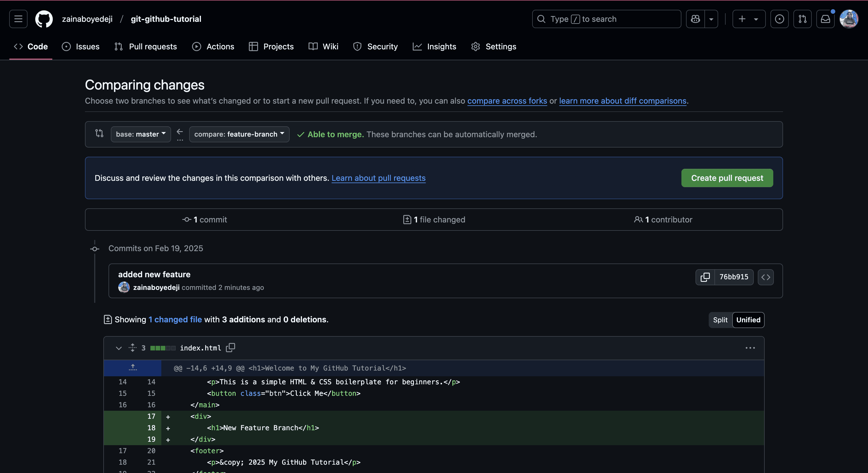The width and height of the screenshot is (868, 473).
Task: Collapse the index.html file diff
Action: click(119, 348)
